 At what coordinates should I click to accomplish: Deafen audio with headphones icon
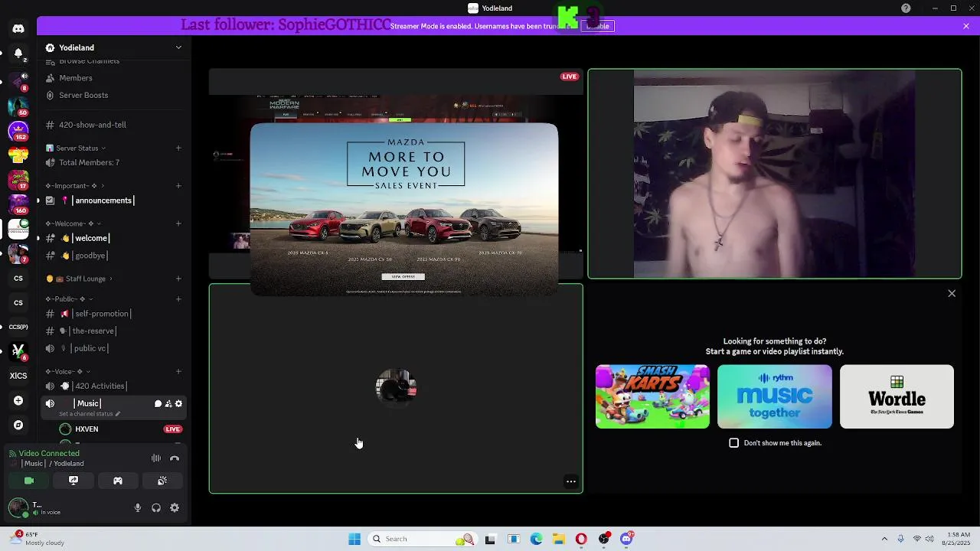tap(156, 507)
